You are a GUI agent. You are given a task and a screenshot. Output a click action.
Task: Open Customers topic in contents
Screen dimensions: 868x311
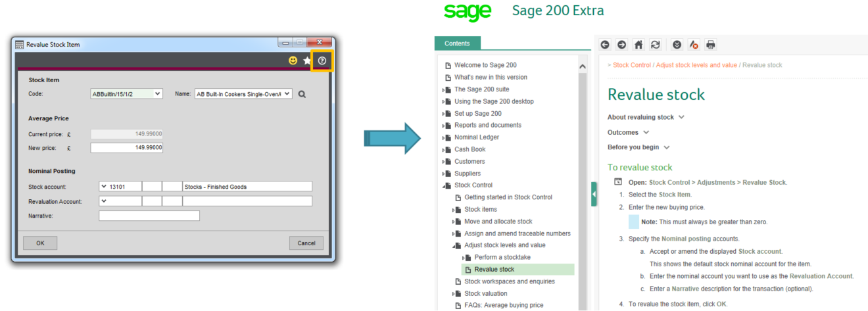(470, 161)
